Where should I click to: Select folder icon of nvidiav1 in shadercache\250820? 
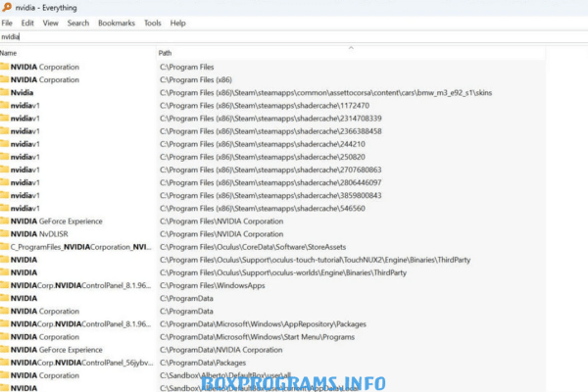[x=5, y=157]
